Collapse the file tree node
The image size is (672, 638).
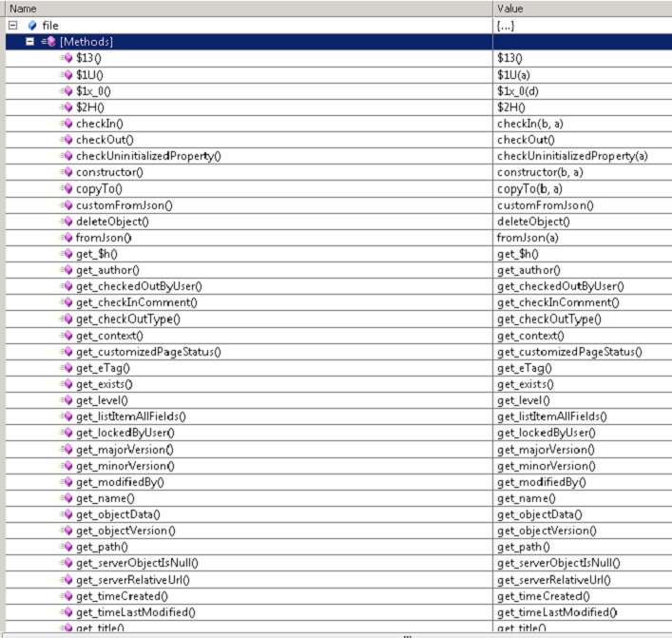(x=13, y=26)
